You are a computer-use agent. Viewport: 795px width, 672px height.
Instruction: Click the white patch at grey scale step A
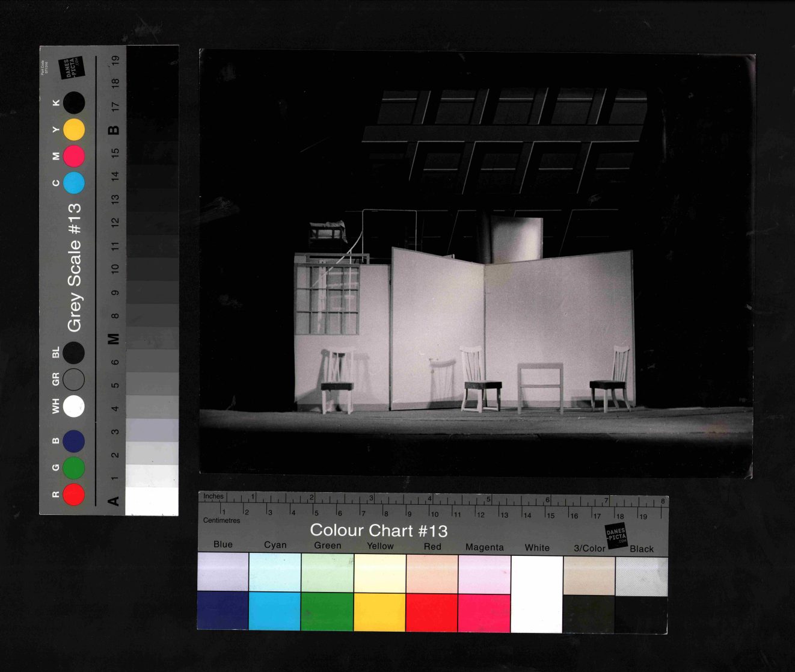[x=152, y=501]
